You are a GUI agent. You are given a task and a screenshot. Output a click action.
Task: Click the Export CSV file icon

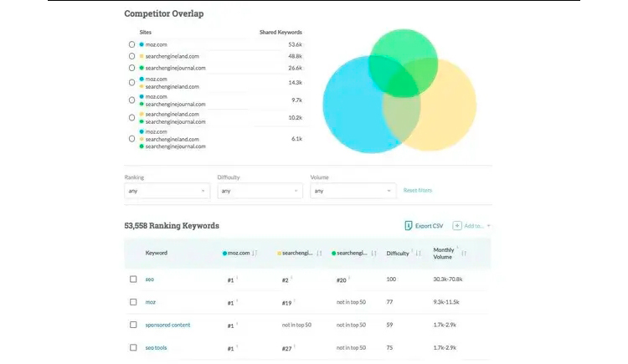coord(408,226)
